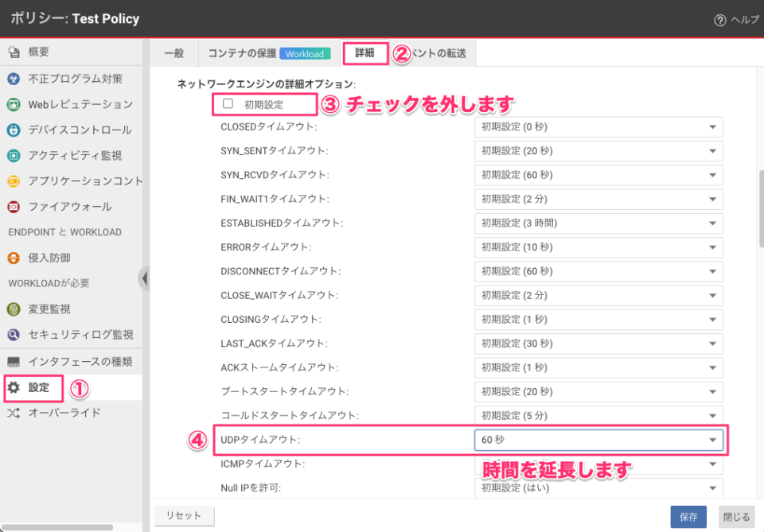This screenshot has width=764, height=532.
Task: Click the WORKLOADが必要 section label
Action: tap(49, 283)
